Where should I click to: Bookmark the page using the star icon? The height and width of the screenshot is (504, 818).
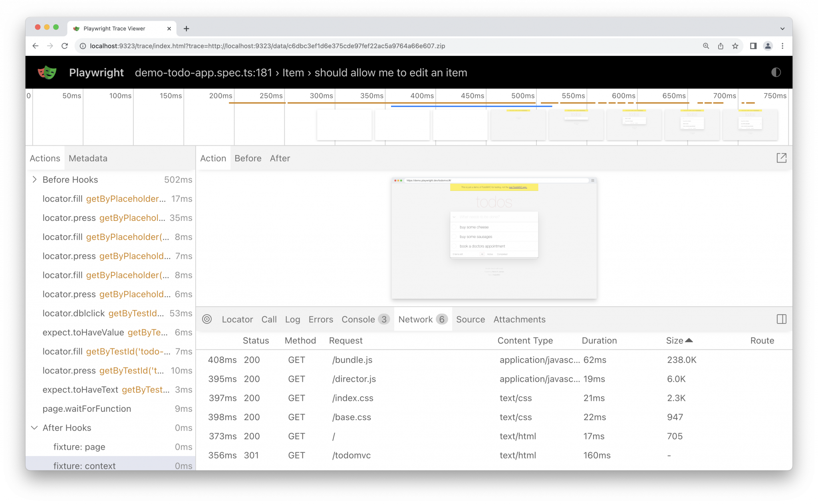coord(735,46)
